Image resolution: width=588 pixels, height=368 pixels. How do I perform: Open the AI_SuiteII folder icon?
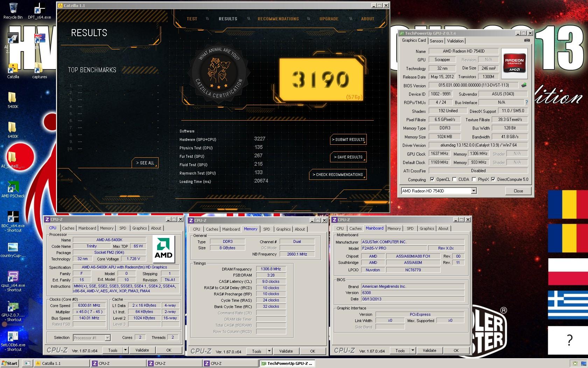click(x=13, y=160)
